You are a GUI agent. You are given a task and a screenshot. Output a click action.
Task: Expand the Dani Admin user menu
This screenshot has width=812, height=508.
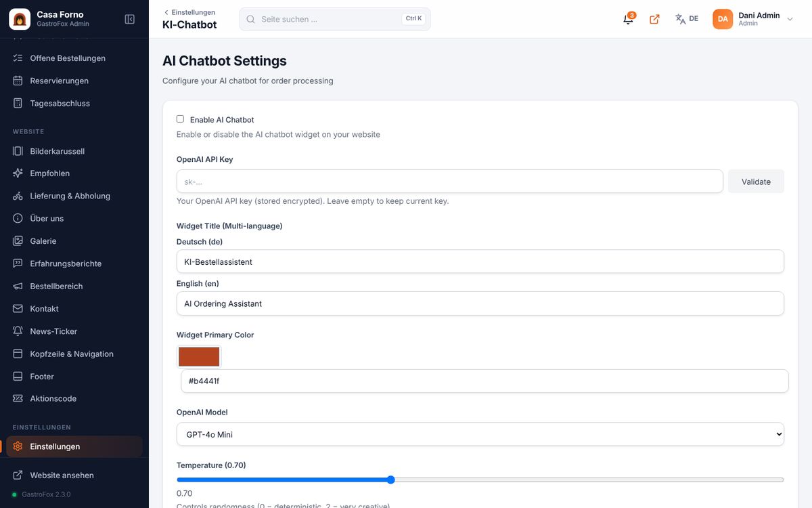click(x=752, y=19)
